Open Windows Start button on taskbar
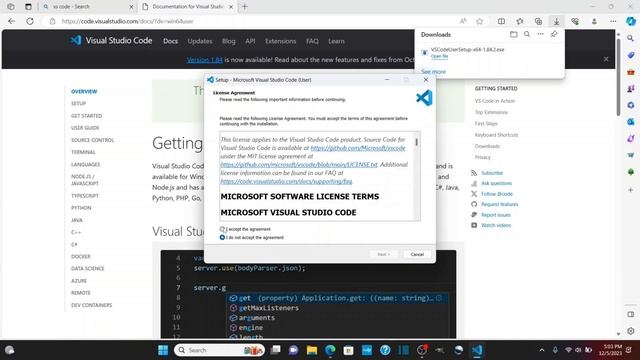Viewport: 640px width, 360px height. [x=163, y=350]
